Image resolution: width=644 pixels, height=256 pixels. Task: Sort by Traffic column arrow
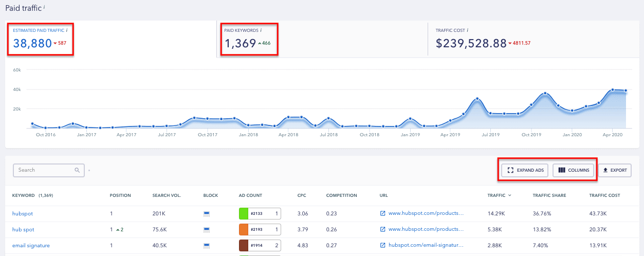[x=510, y=196]
